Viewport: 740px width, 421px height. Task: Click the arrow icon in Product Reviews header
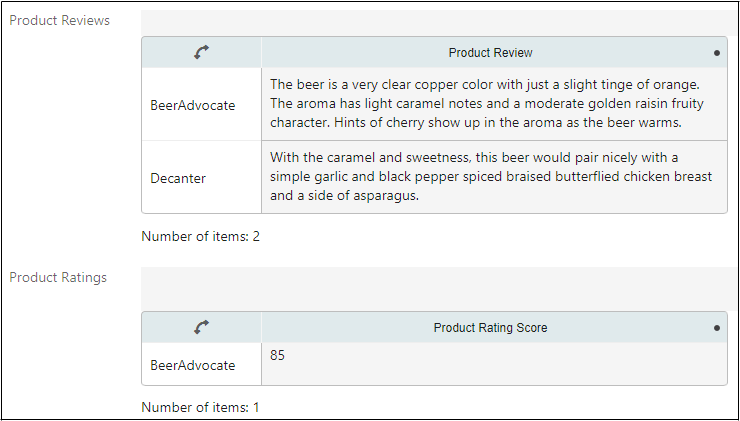point(201,53)
